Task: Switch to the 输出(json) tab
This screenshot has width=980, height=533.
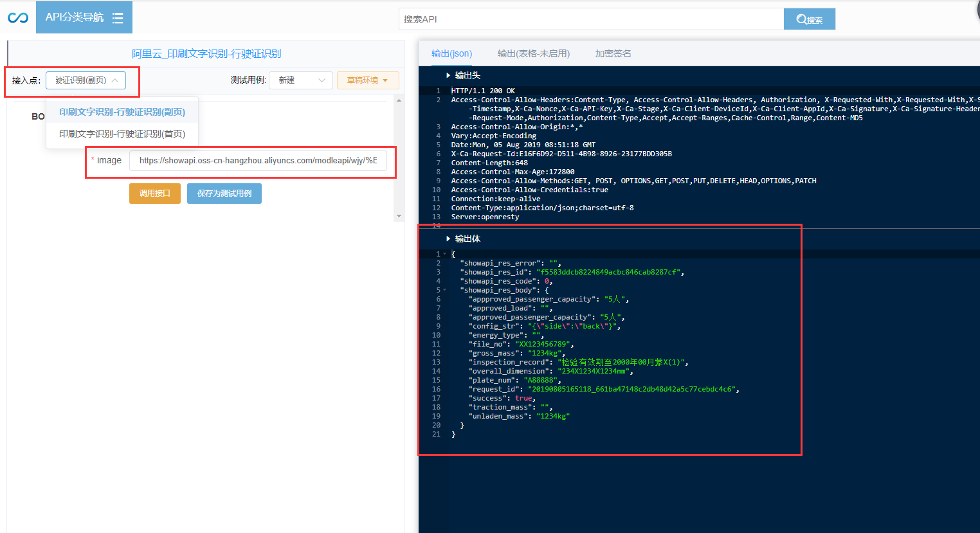Action: click(x=451, y=53)
